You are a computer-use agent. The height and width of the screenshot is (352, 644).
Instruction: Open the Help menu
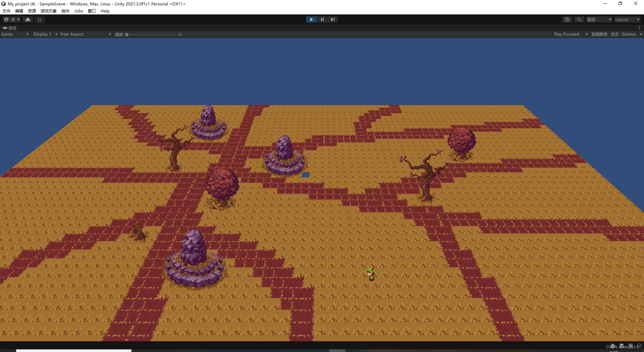105,11
